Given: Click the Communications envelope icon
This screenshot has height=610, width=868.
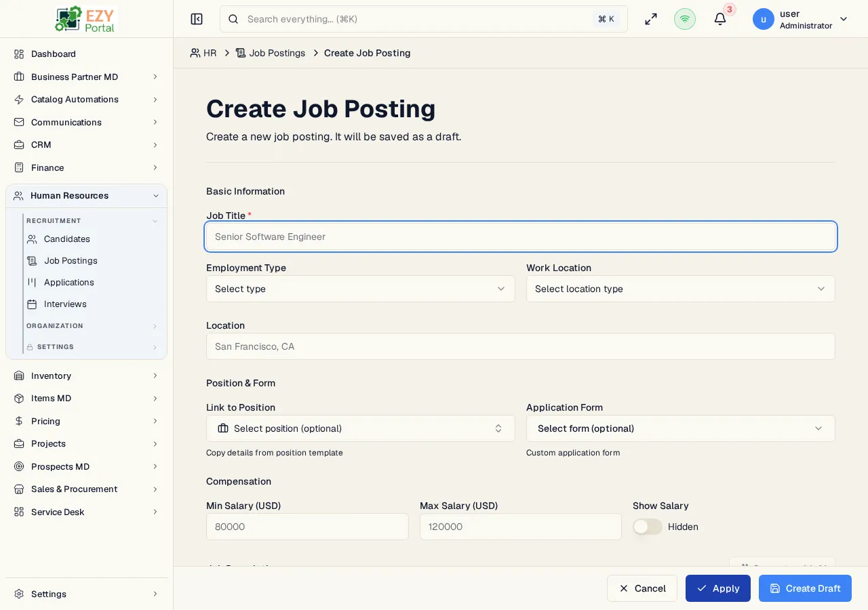Looking at the screenshot, I should point(19,122).
